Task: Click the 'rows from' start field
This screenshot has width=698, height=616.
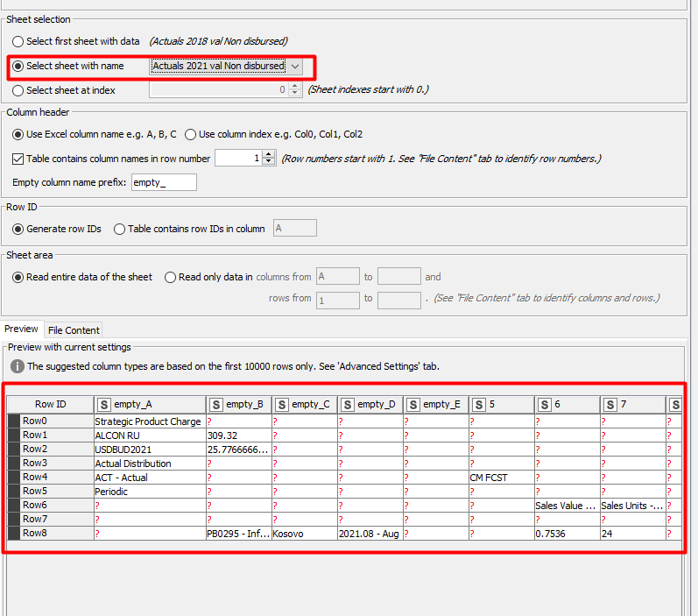Action: click(338, 301)
